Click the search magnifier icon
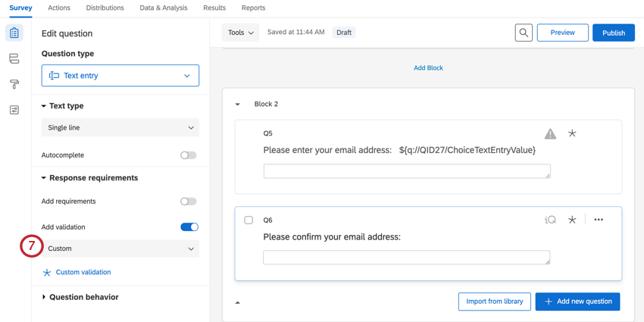 (524, 33)
